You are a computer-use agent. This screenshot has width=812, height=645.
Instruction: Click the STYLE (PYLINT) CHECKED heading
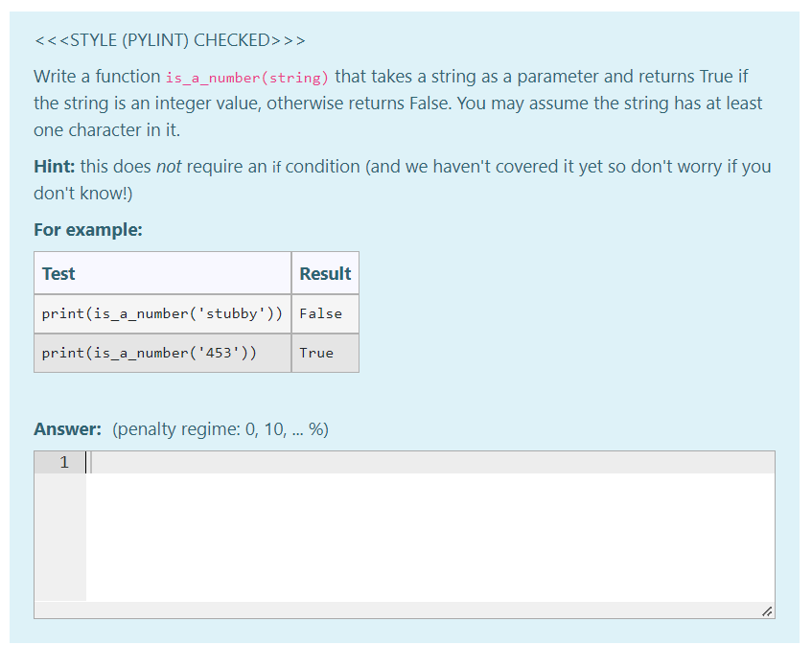tap(169, 40)
